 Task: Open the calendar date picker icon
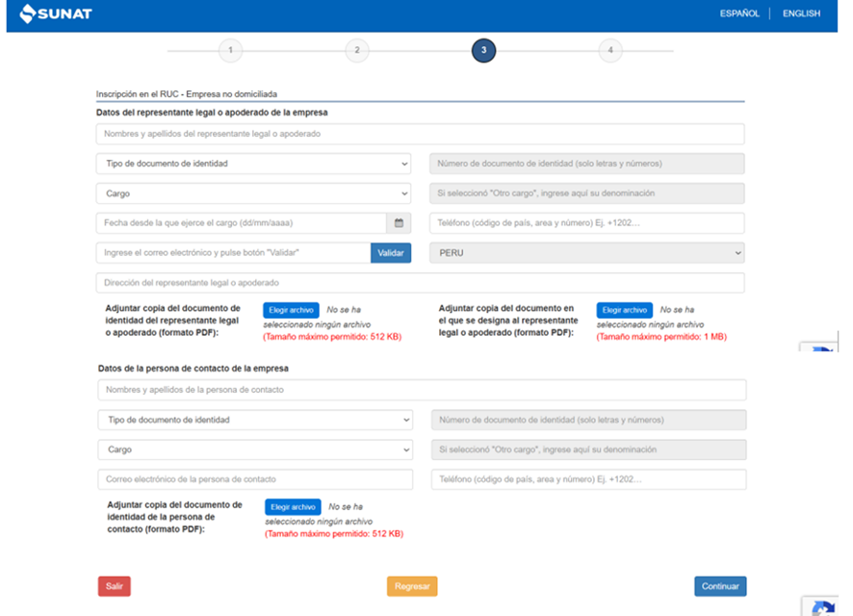399,223
